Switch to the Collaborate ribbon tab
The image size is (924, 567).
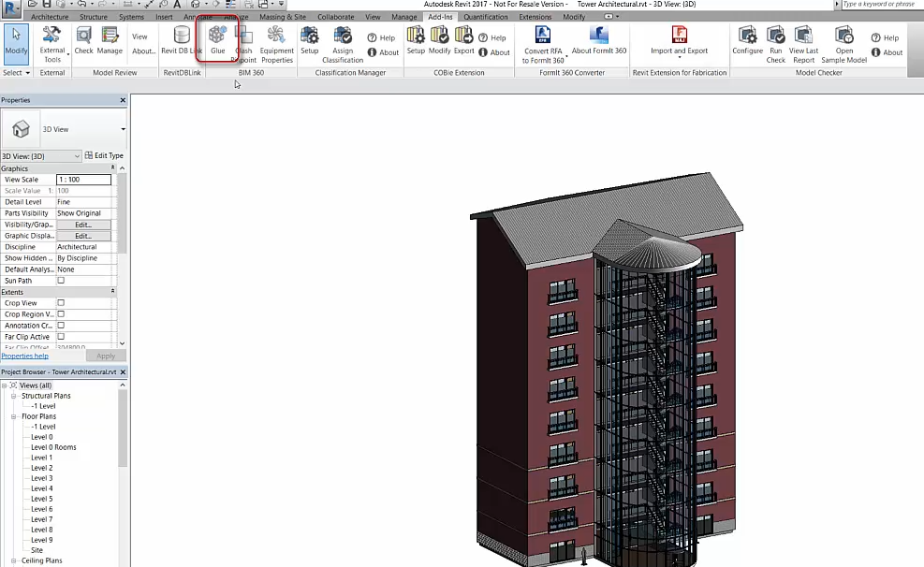[x=336, y=17]
